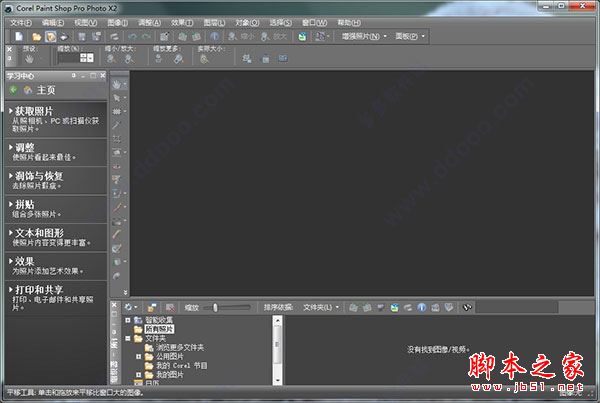Click the green back arrow in 学习中心
The image size is (600, 403).
14,90
